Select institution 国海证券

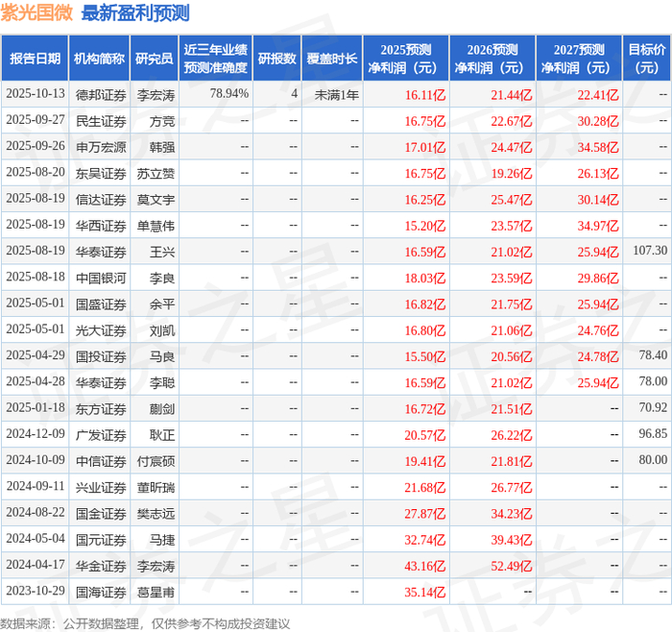click(101, 592)
